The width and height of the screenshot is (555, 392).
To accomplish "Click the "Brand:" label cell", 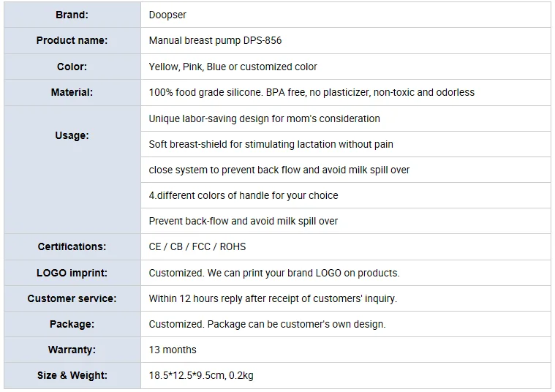I will pos(72,15).
